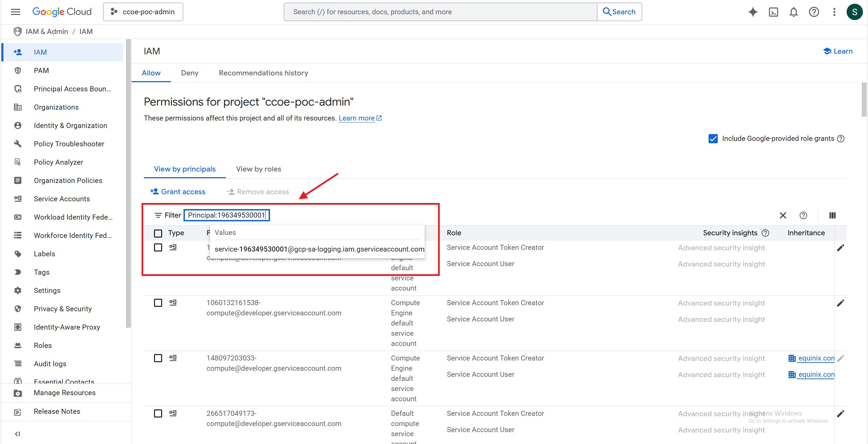Click the help question mark in top bar
This screenshot has width=868, height=444.
click(x=814, y=12)
